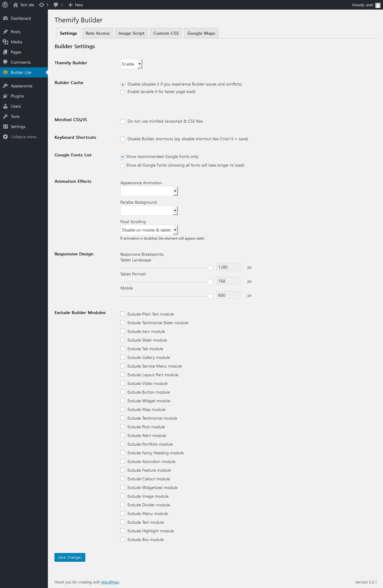Click the Test site link
The image size is (383, 588).
[x=24, y=5]
